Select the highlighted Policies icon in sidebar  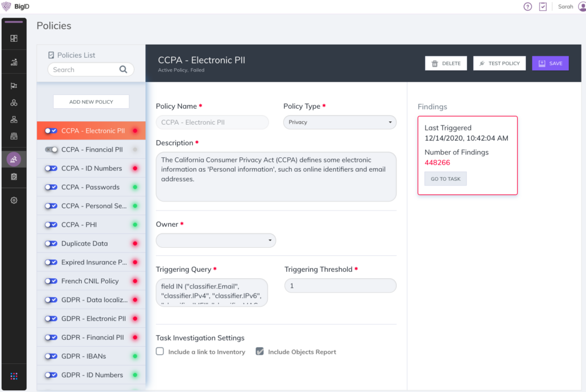click(14, 159)
